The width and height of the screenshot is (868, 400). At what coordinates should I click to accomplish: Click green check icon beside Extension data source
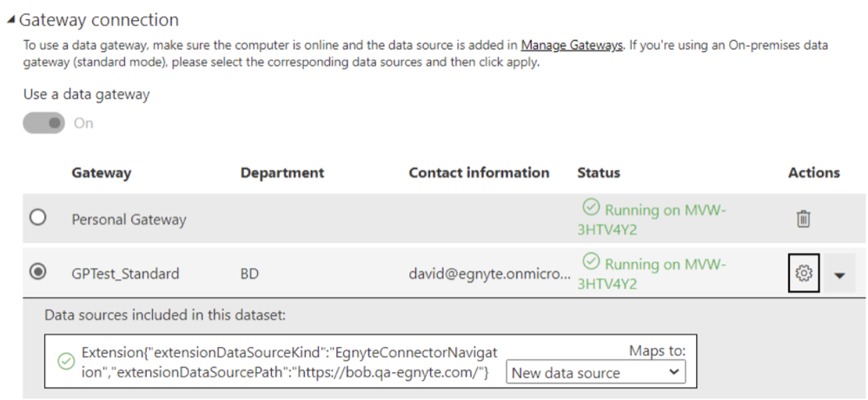66,363
